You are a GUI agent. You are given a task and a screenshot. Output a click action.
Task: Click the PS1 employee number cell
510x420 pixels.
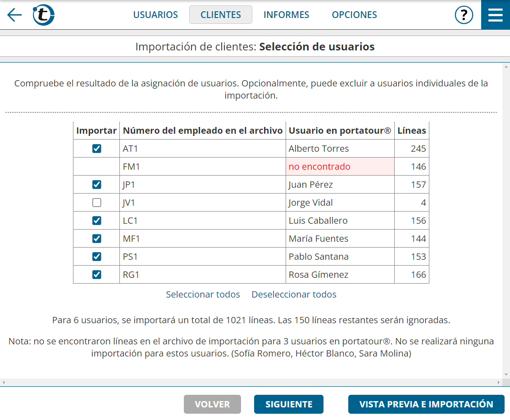click(203, 257)
